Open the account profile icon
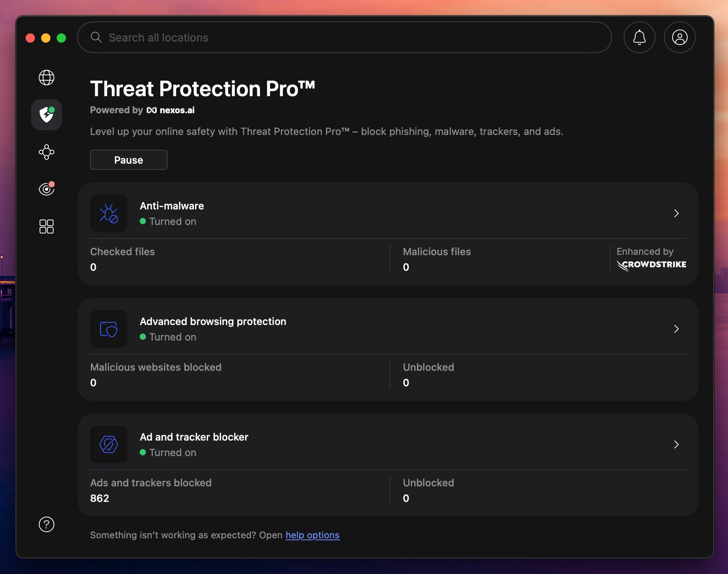Image resolution: width=728 pixels, height=574 pixels. point(680,38)
